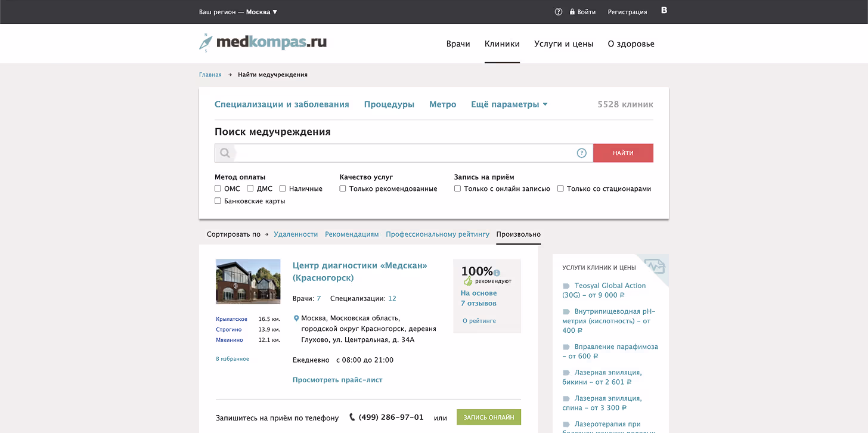The height and width of the screenshot is (433, 868).
Task: Open Лазерная эпиляция, бикини service link
Action: (x=602, y=377)
